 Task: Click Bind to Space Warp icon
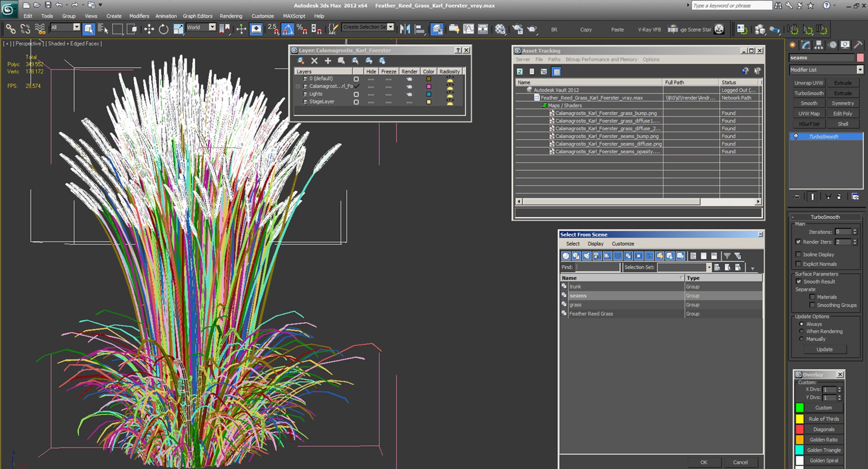40,29
